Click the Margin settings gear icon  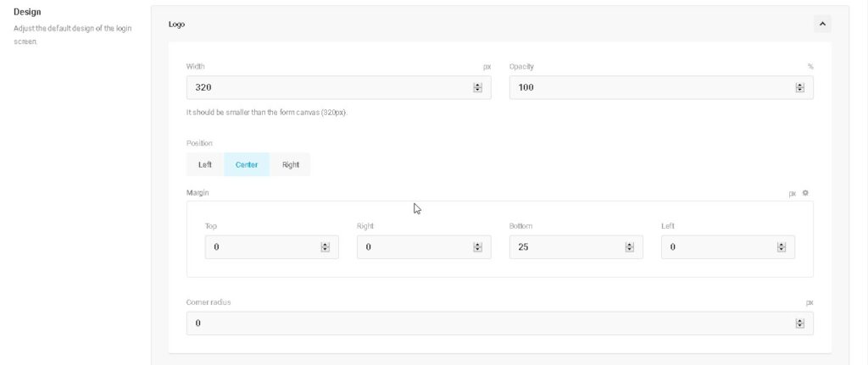point(805,193)
